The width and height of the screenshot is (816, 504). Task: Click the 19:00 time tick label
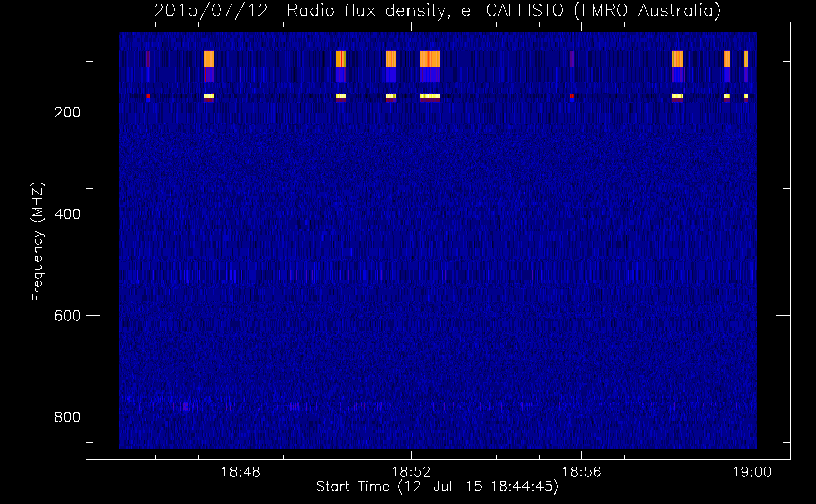(752, 472)
